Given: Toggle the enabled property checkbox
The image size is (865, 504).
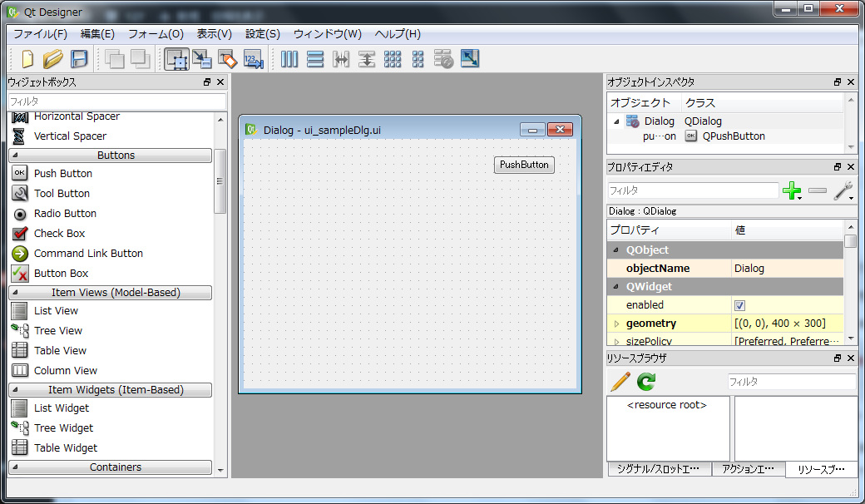Looking at the screenshot, I should pos(739,305).
